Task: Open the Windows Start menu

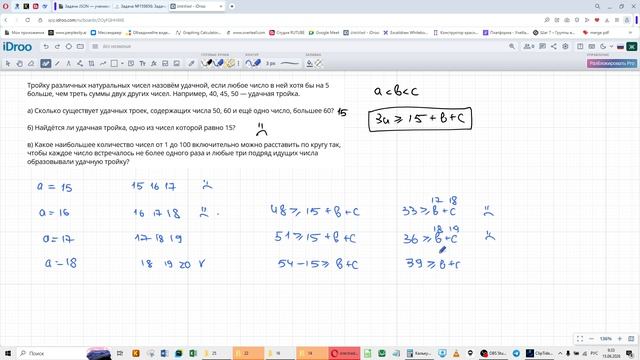Action: click(8, 353)
